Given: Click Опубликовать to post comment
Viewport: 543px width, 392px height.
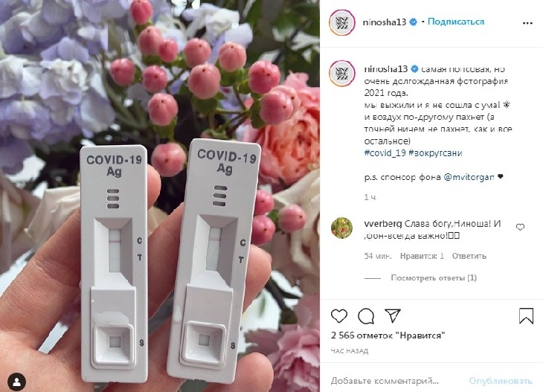Looking at the screenshot, I should (501, 381).
